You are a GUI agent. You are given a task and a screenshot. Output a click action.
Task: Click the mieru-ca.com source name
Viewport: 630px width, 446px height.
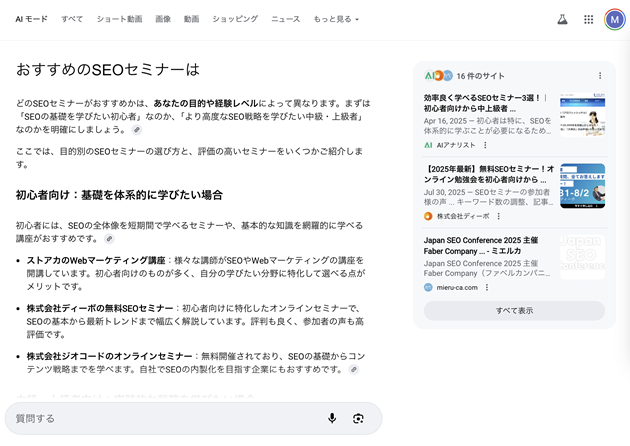[457, 287]
